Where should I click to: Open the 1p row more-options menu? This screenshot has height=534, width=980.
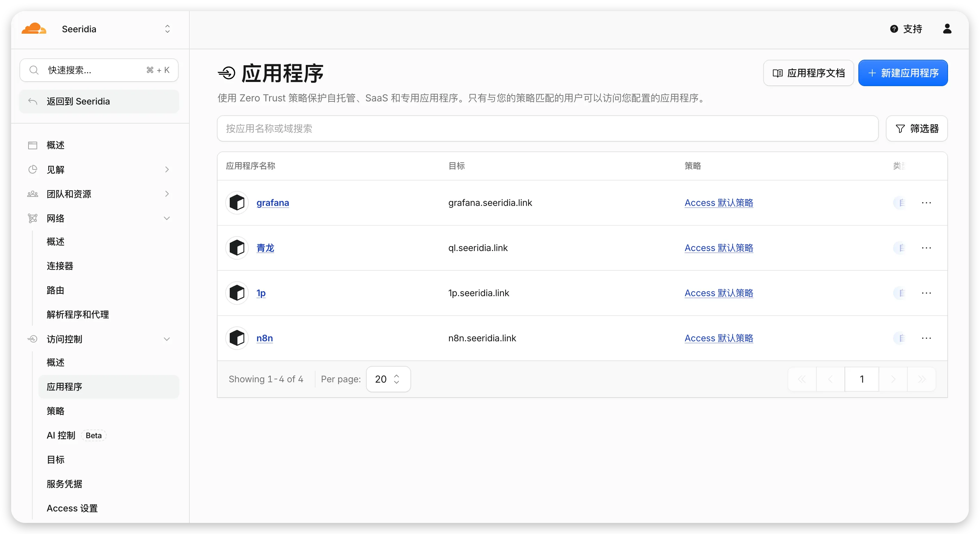(926, 293)
